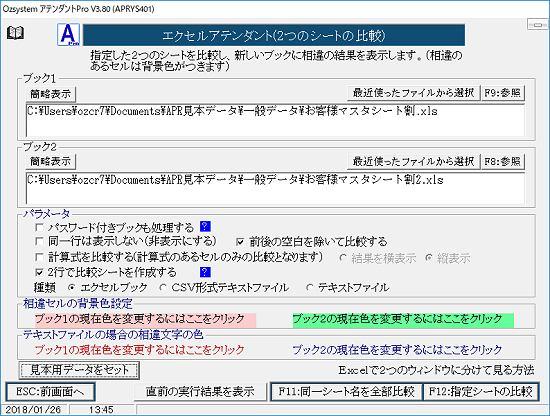Viewport: 550px width, 416px height.
Task: Click F8:参照 browse button
Action: 503,161
